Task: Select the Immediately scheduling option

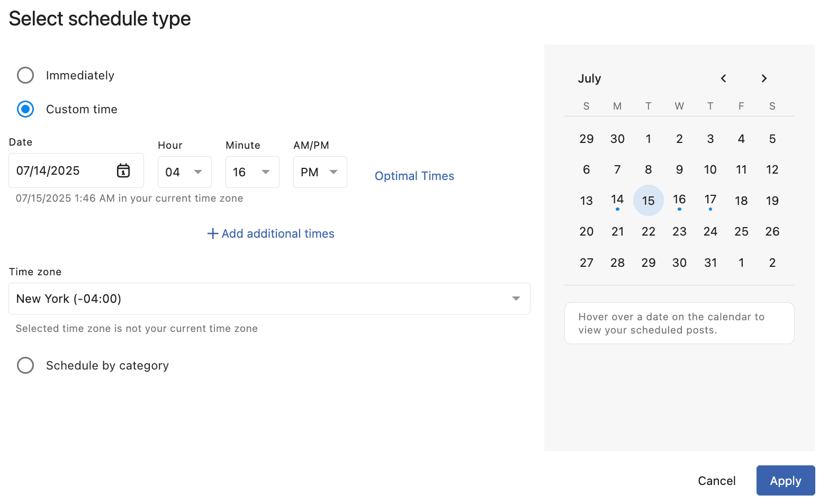Action: click(25, 75)
